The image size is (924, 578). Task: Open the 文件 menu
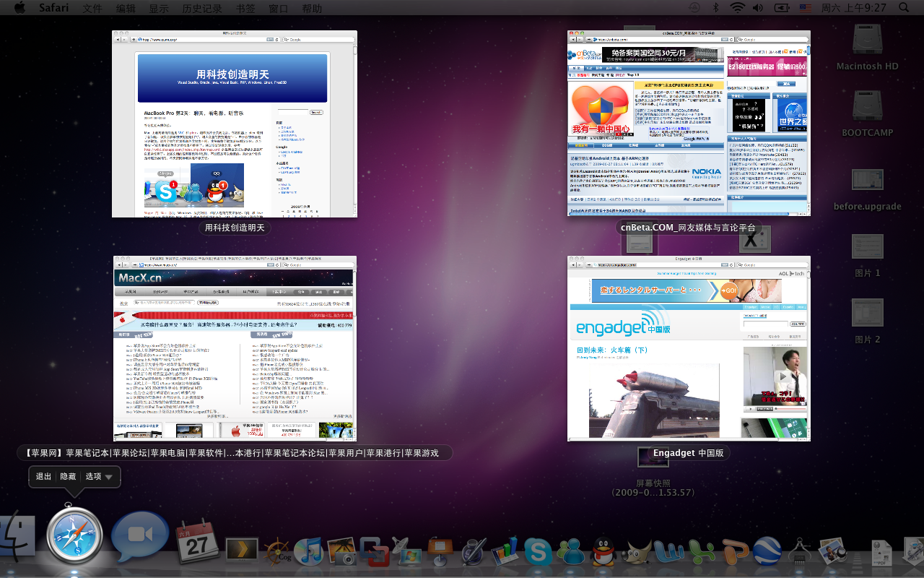[x=92, y=8]
